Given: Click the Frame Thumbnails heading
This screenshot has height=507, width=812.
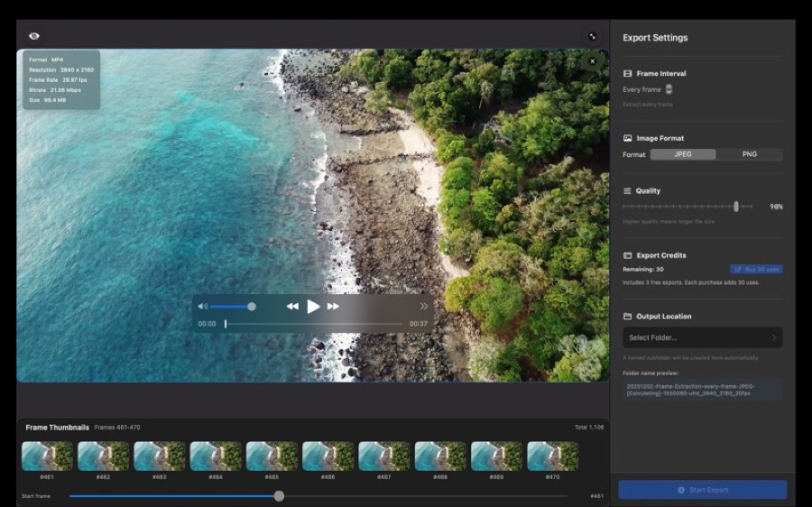Looking at the screenshot, I should (x=58, y=428).
